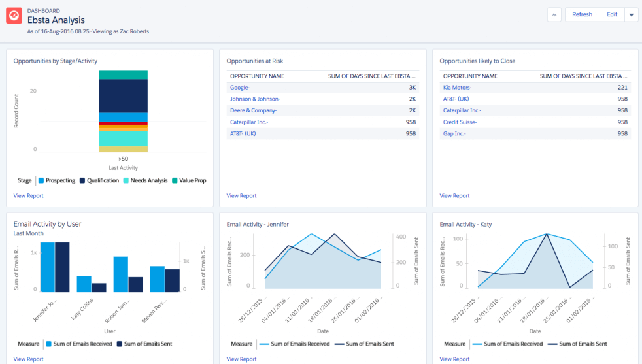The image size is (642, 364).
Task: Open View Report under Opportunities likely to Close
Action: pos(454,195)
